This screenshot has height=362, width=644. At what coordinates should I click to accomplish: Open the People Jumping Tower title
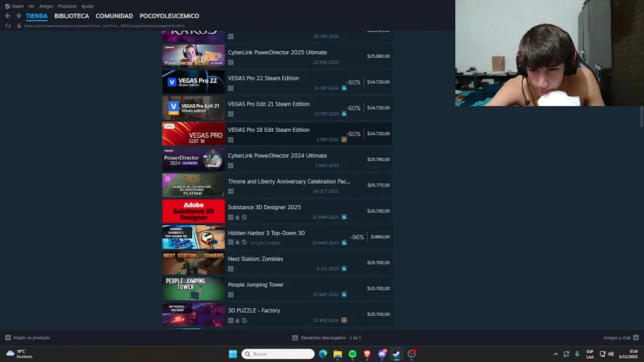click(256, 285)
